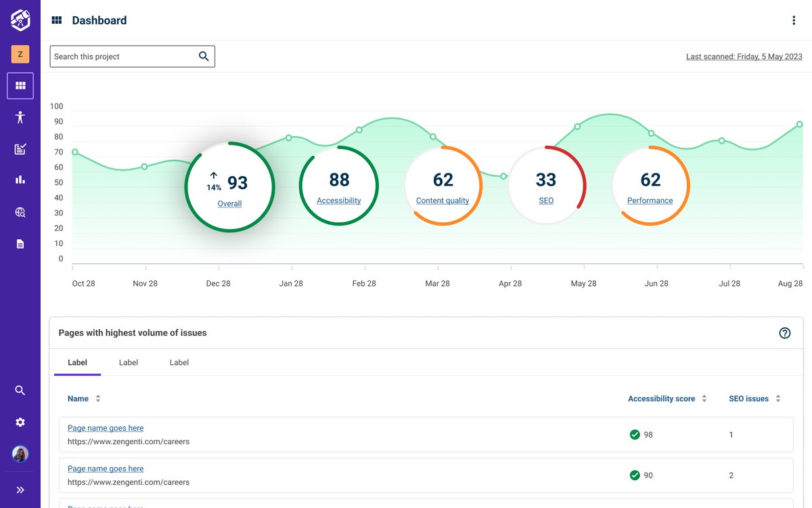Click chart data point above Feb 28

(x=359, y=129)
